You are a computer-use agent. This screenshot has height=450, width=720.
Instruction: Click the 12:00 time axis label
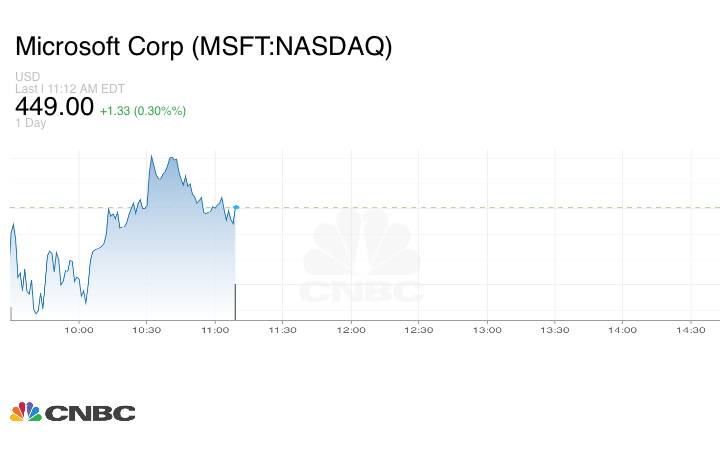pyautogui.click(x=351, y=330)
